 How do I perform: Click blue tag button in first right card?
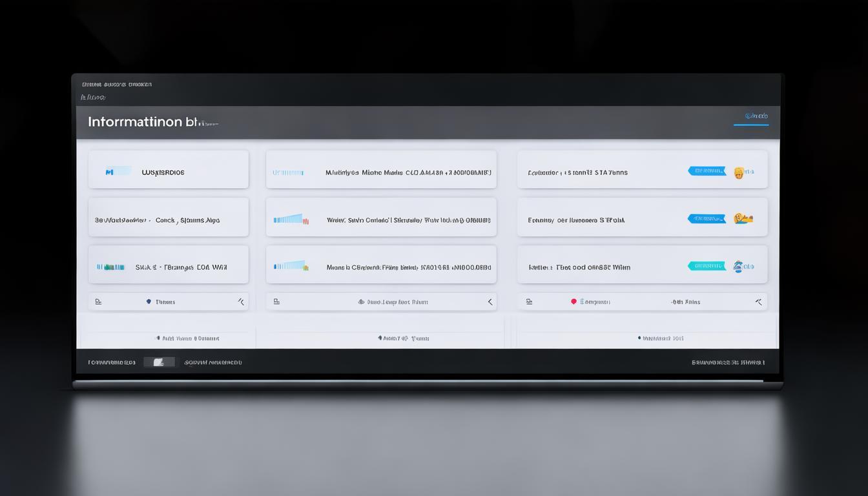tap(707, 171)
